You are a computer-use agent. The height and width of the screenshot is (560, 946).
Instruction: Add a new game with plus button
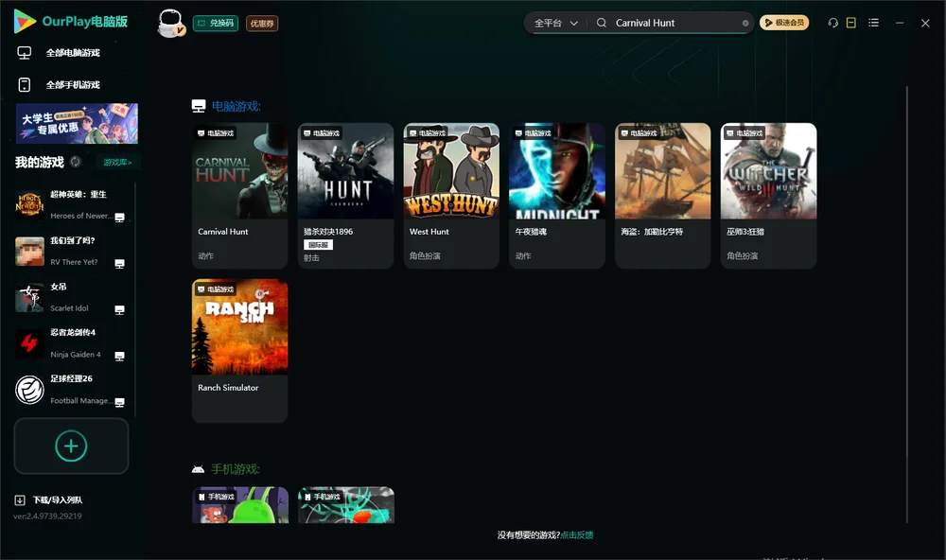71,446
